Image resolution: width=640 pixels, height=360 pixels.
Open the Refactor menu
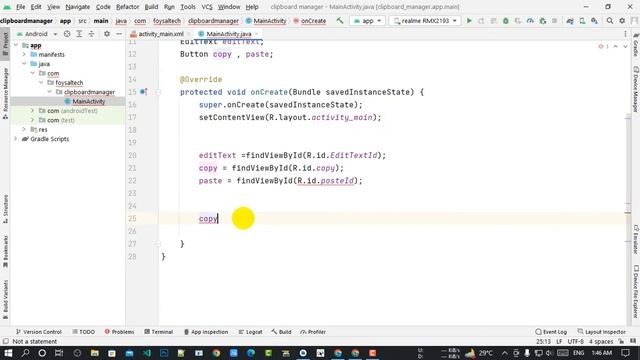[x=127, y=7]
